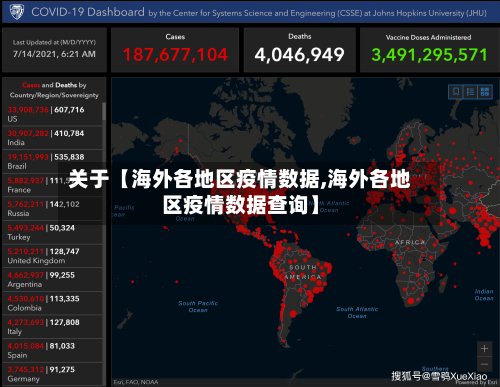The image size is (500, 387).
Task: Click the AFRICA map label
Action: point(410,242)
